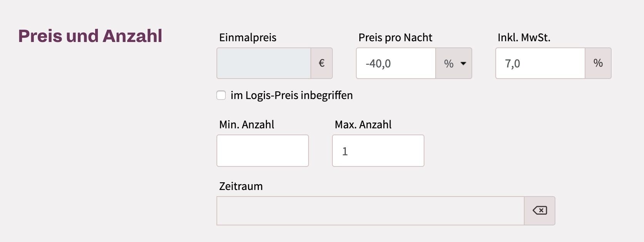Click the 'Preis und Anzahl' section heading
The height and width of the screenshot is (242, 644).
pos(90,36)
